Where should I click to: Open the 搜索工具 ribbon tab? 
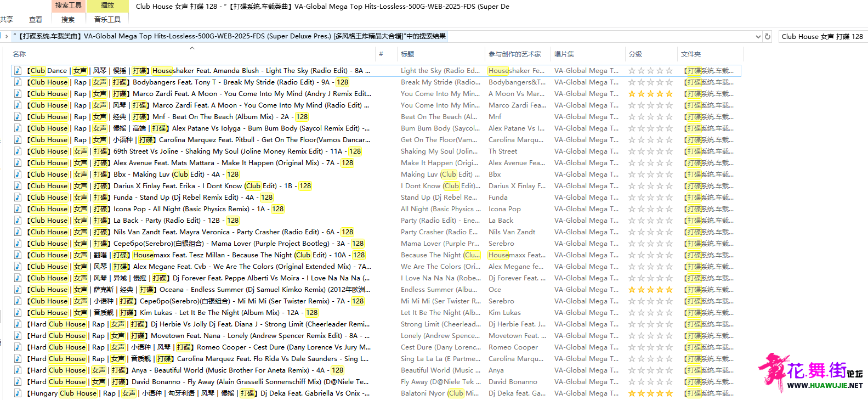click(x=69, y=5)
